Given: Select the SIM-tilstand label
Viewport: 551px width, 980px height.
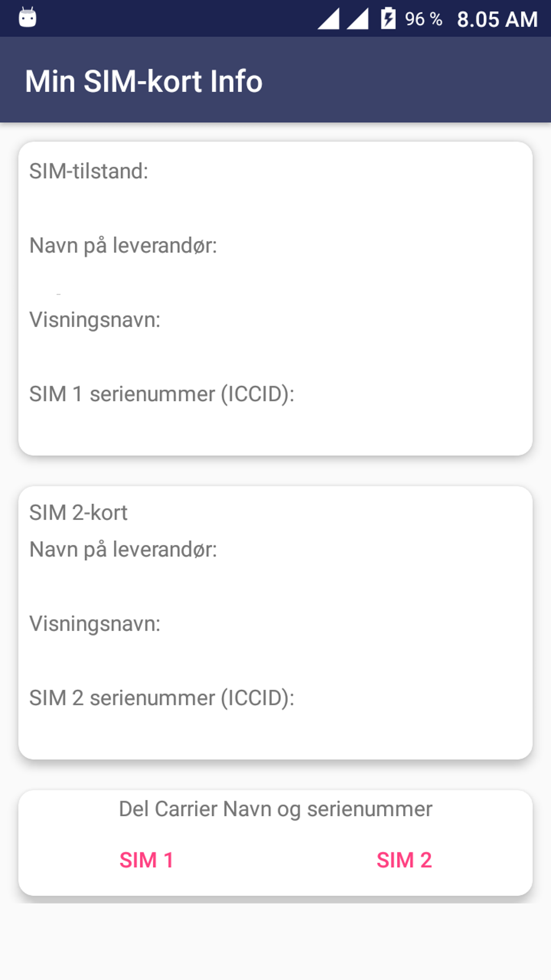Looking at the screenshot, I should (x=89, y=171).
